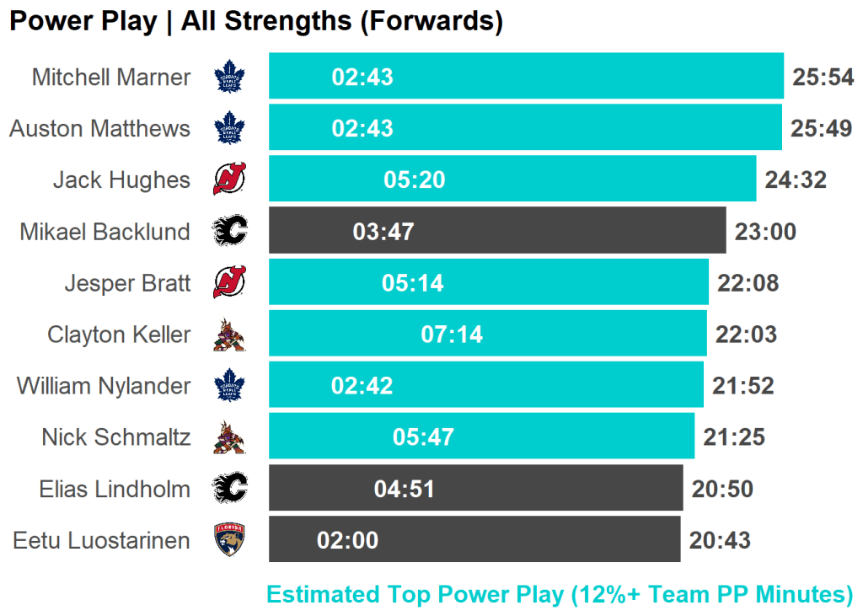Click the Estimated Top Power Play legend text
The width and height of the screenshot is (863, 616).
[x=560, y=594]
